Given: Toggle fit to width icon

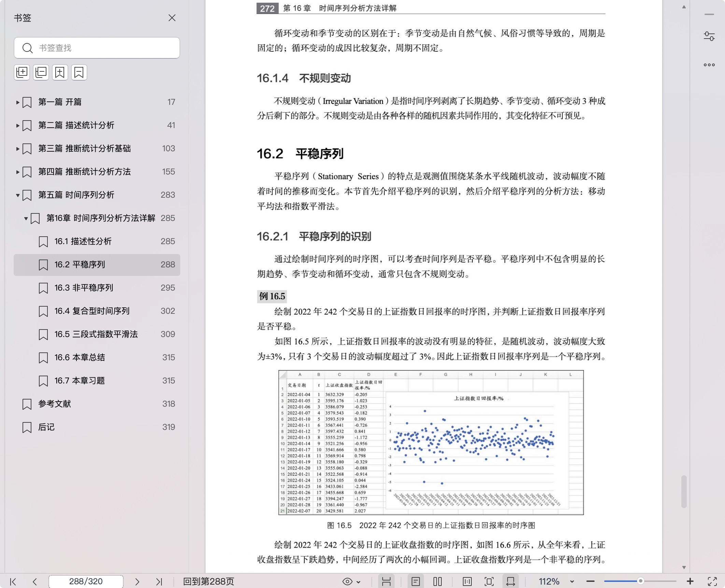Looking at the screenshot, I should point(511,582).
